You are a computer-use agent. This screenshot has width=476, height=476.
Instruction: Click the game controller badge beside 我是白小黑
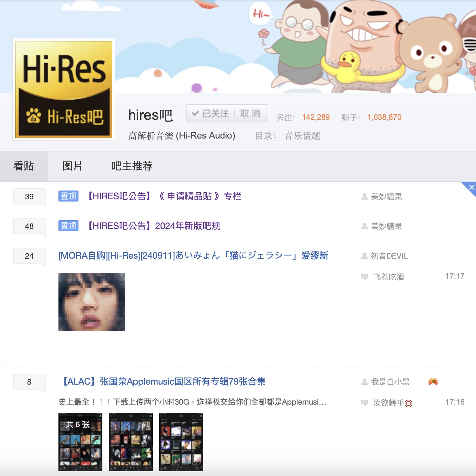(x=433, y=382)
